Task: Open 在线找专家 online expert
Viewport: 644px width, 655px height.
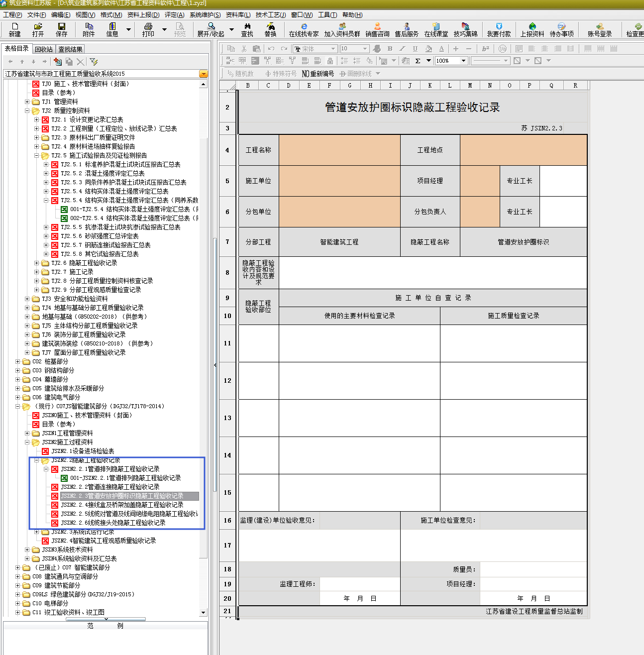Action: coord(304,29)
